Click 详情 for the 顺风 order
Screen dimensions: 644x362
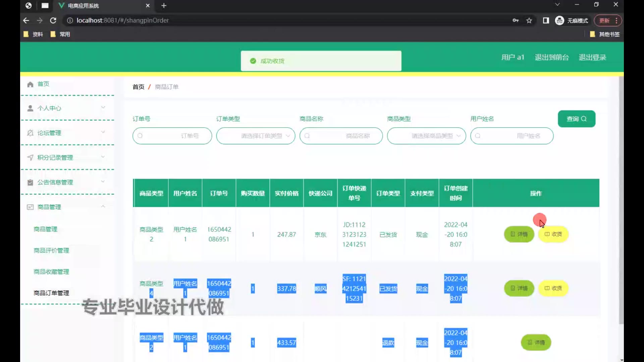[519, 288]
